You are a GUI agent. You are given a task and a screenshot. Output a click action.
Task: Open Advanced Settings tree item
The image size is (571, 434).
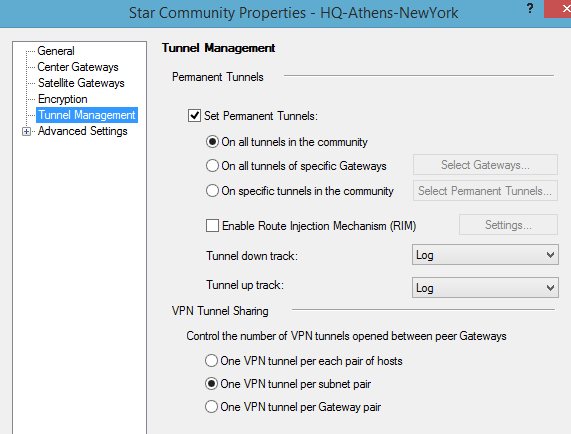83,131
